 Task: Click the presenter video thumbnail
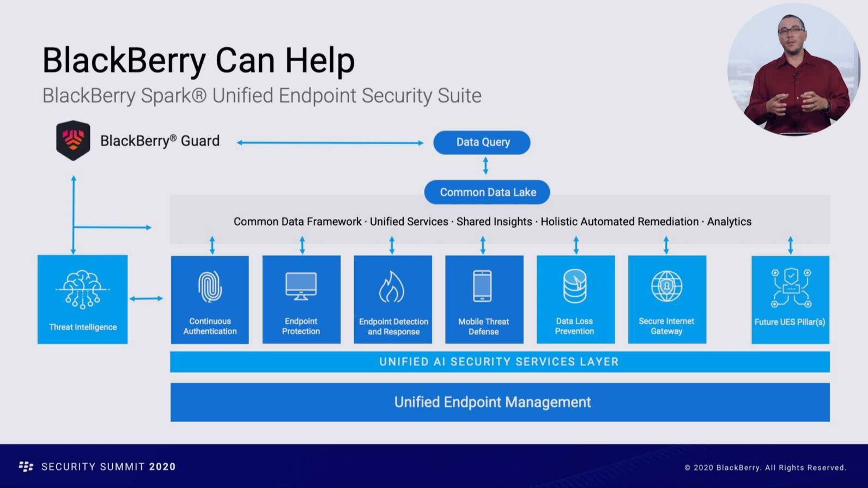(x=793, y=70)
